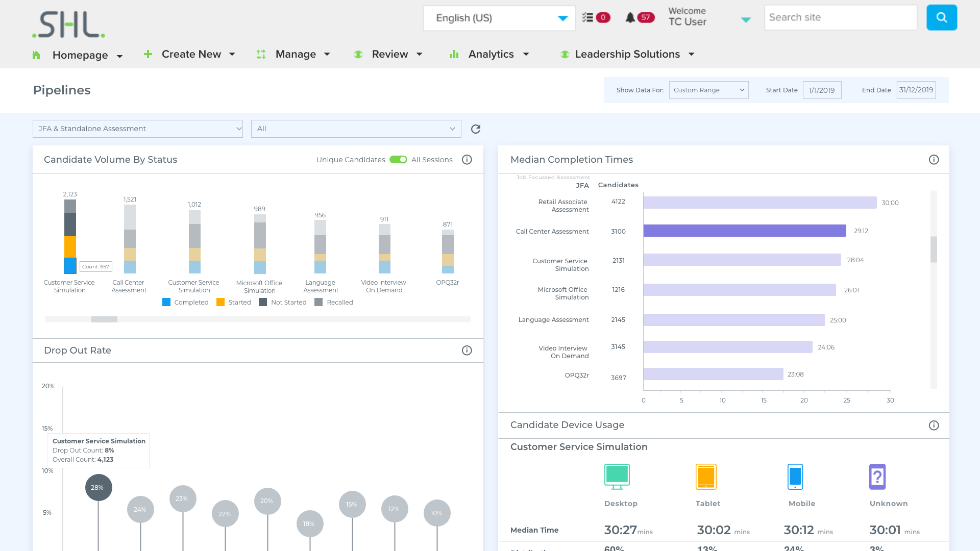Click the Leadership Solutions menu button
The image size is (980, 551).
[628, 55]
